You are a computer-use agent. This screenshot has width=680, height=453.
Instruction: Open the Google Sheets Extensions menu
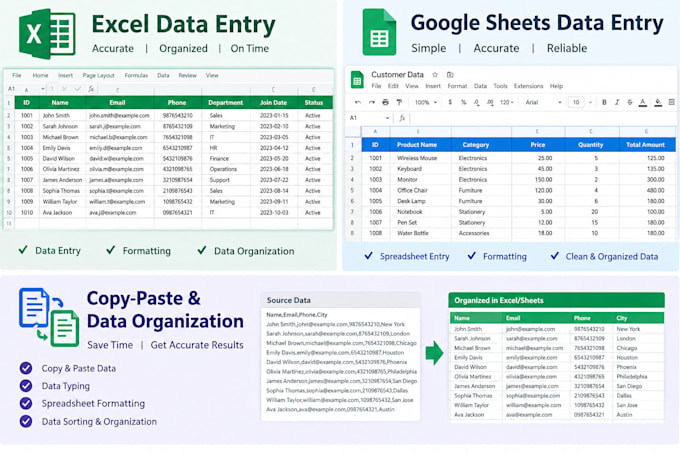[x=528, y=86]
